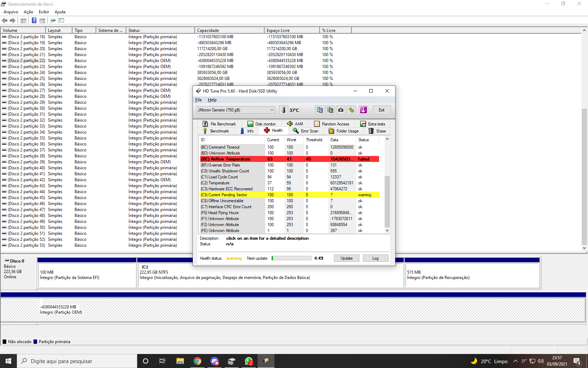
Task: Click the network tray icon
Action: tap(532, 361)
